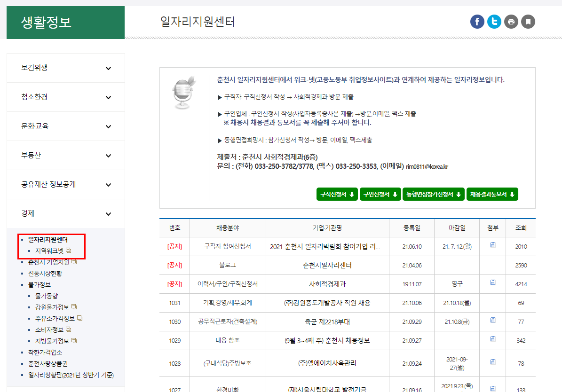
Task: Click the 마감일 column header
Action: (x=457, y=228)
